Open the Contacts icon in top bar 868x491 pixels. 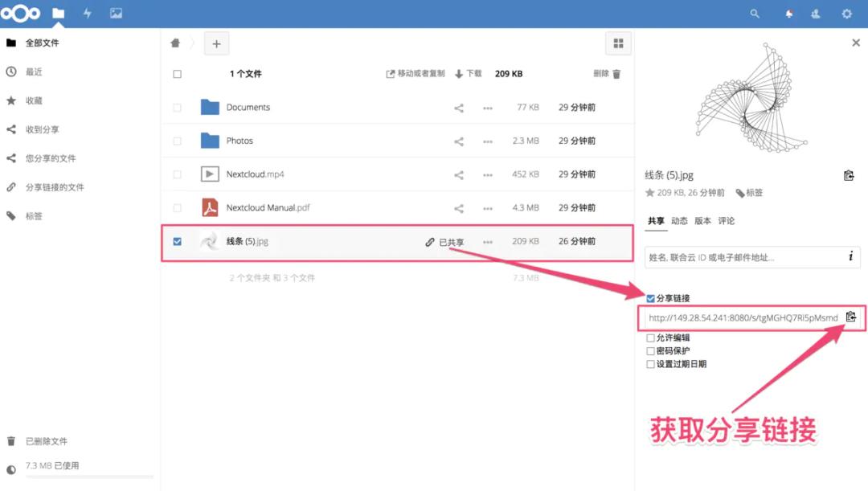(817, 14)
